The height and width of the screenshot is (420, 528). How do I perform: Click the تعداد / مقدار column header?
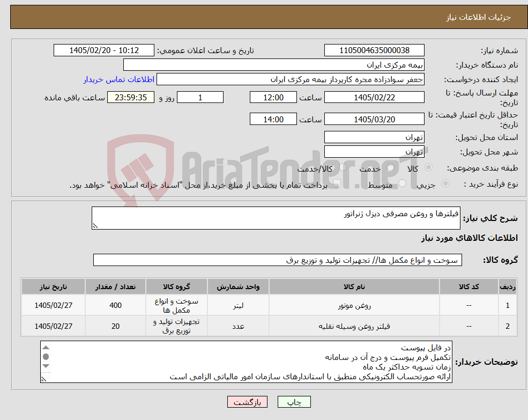pos(115,286)
